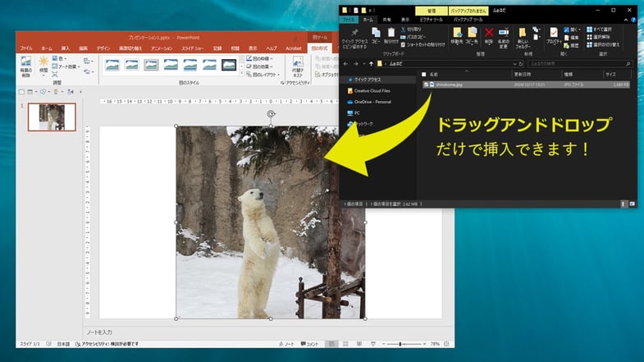
Task: Click Copy (コピー) icon in Explorer ribbon
Action: [x=376, y=35]
